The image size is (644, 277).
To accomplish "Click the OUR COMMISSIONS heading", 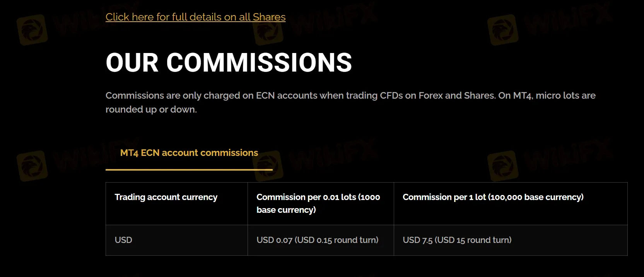I will tap(229, 63).
